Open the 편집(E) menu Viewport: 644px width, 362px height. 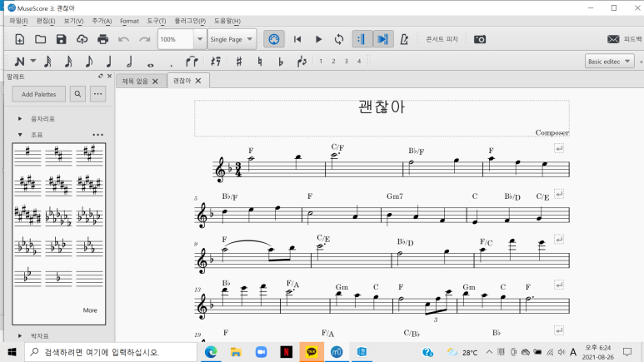point(46,21)
